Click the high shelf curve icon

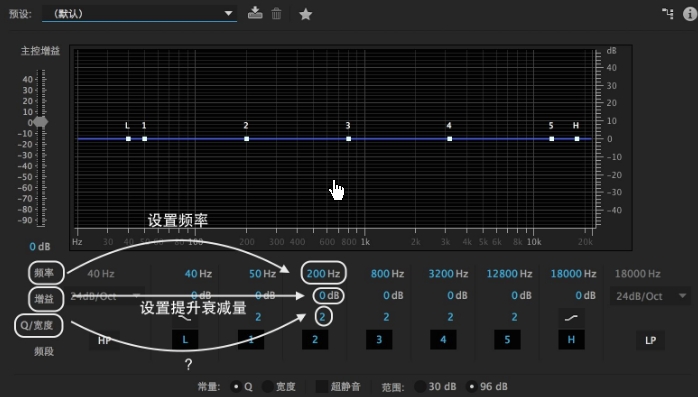tap(571, 317)
